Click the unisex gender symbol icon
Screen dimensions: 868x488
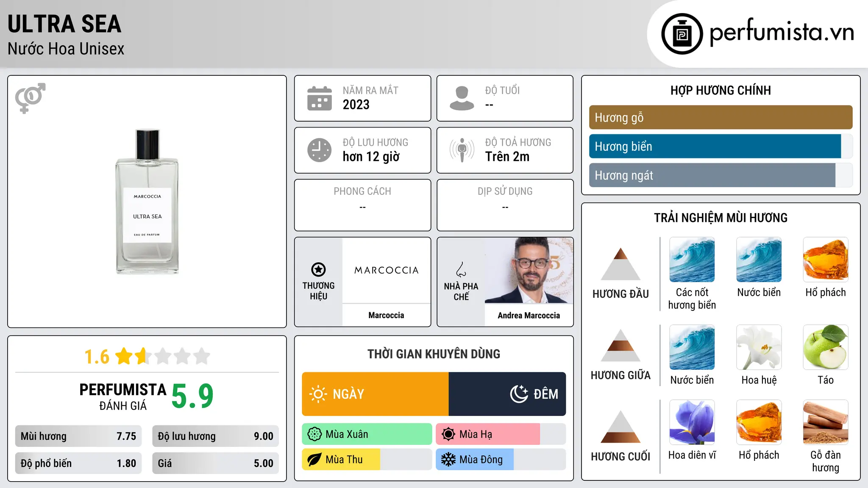point(30,98)
